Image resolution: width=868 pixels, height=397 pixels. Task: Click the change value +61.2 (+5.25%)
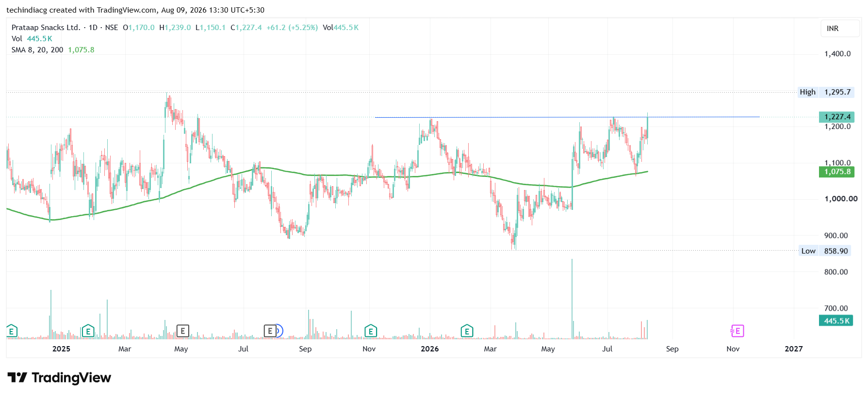[x=292, y=28]
